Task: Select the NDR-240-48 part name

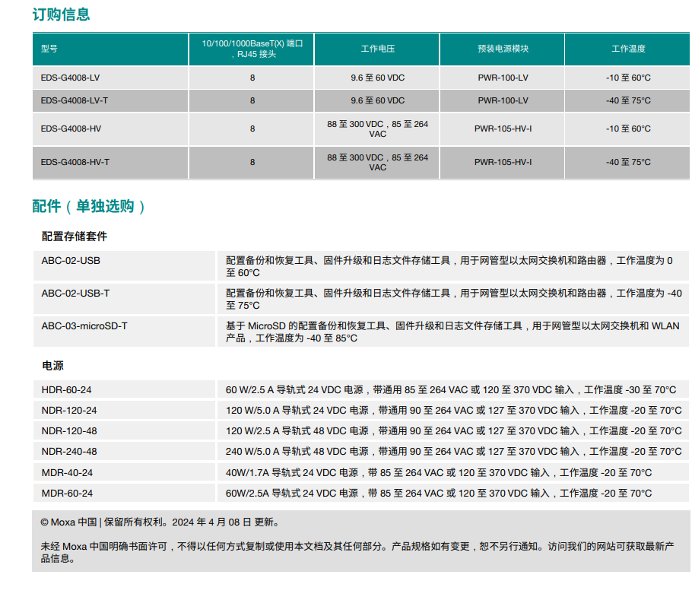Action: (x=69, y=452)
